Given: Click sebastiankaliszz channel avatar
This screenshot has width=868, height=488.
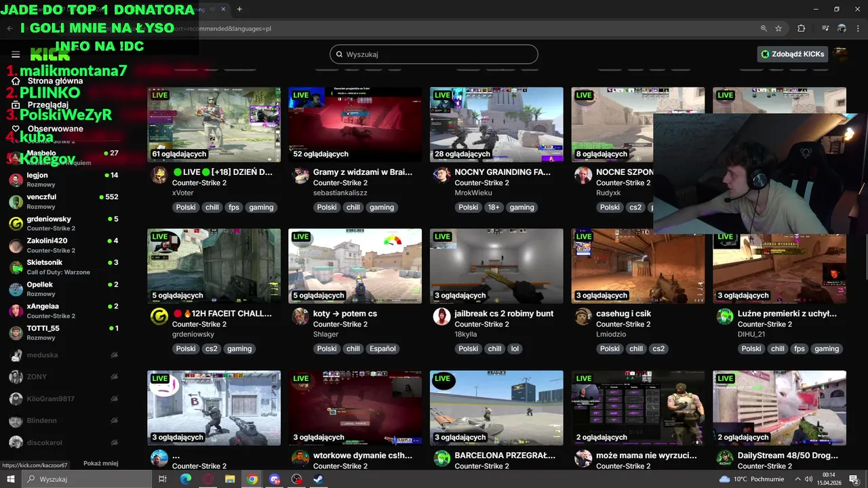Looking at the screenshot, I should click(300, 176).
